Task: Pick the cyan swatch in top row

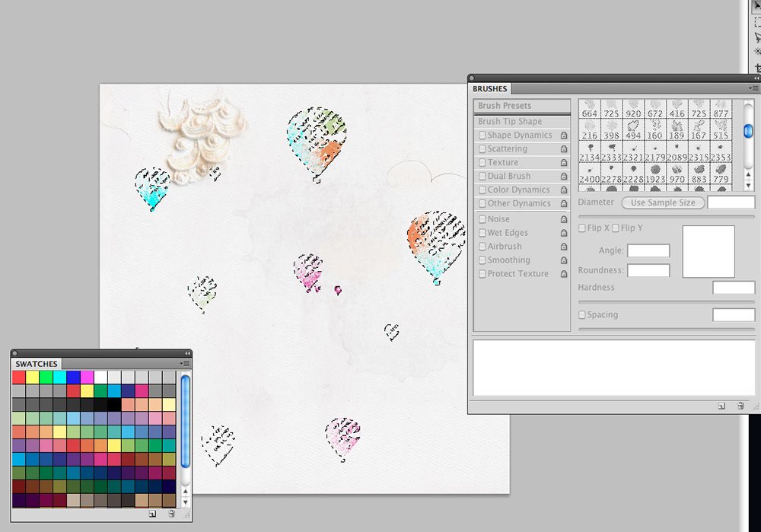Action: tap(59, 377)
